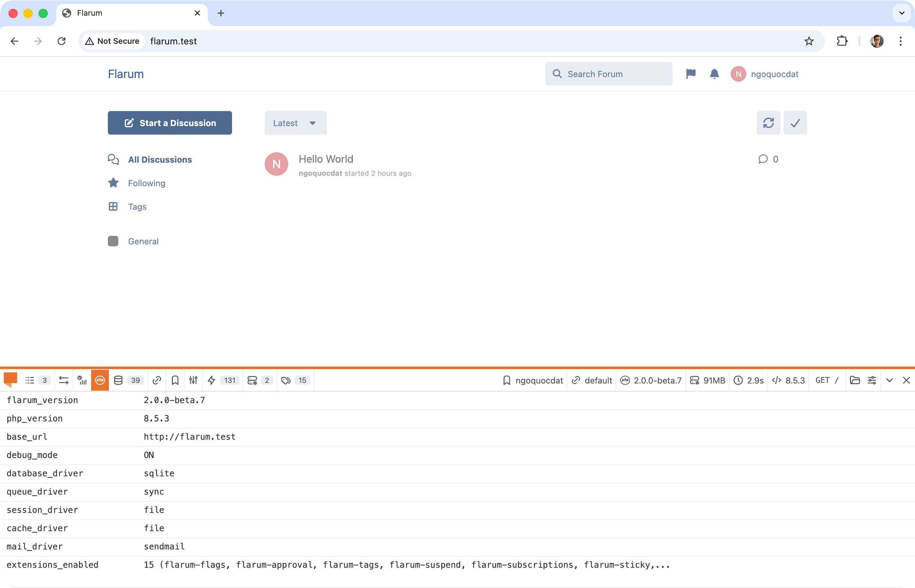Click the debugbar settings sliders icon
Viewport: 915px width, 588px height.
click(x=872, y=380)
